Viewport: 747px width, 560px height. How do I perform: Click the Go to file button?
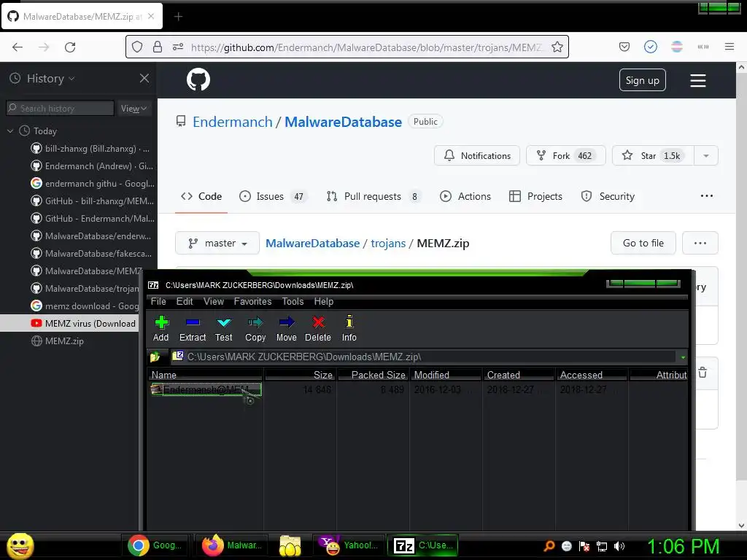(643, 243)
